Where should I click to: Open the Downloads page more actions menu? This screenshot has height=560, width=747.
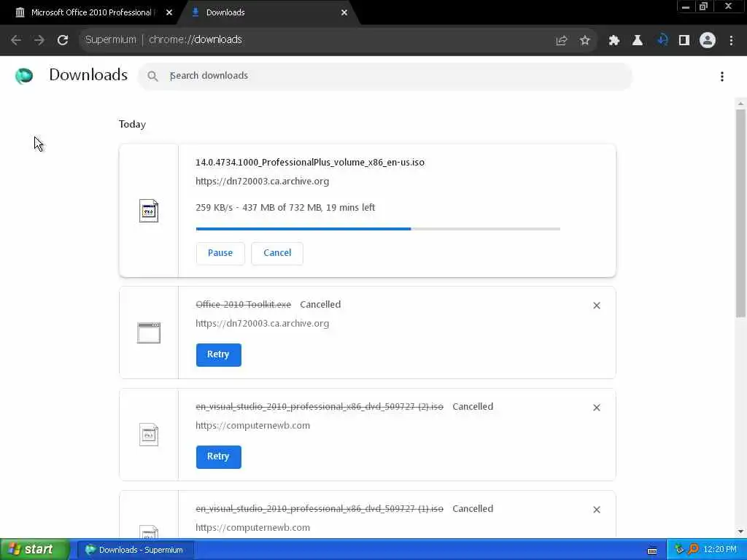[722, 77]
